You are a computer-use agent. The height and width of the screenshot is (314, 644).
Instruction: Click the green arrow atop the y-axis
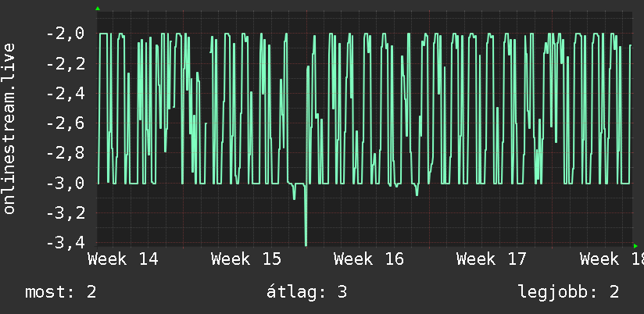(98, 9)
